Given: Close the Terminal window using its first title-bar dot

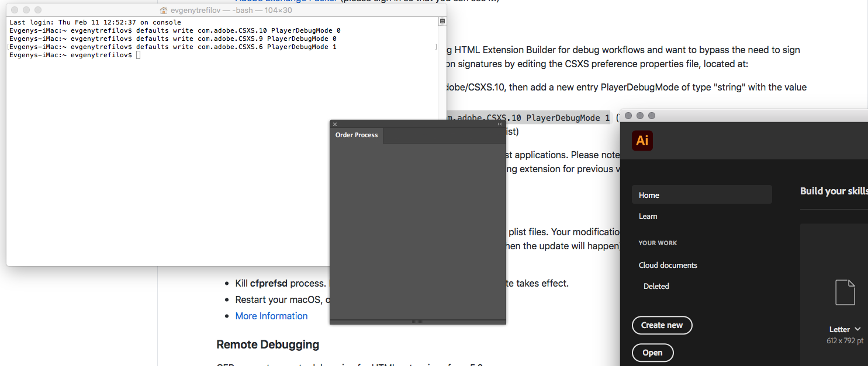Looking at the screenshot, I should click(15, 11).
